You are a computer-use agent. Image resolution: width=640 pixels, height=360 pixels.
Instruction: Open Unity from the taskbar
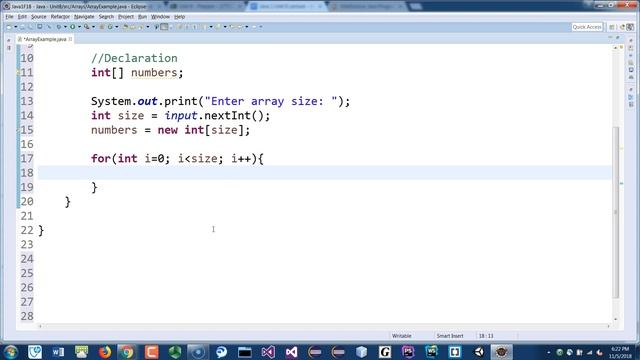coord(478,352)
